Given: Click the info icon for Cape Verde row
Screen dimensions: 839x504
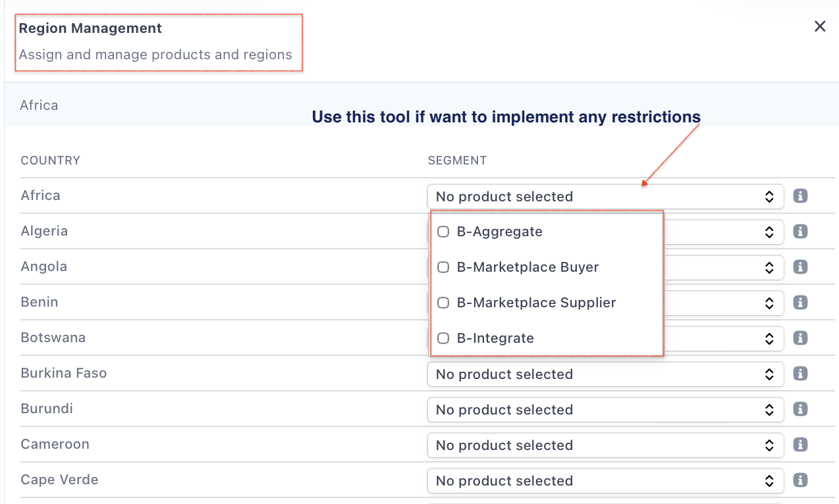Looking at the screenshot, I should coord(800,480).
